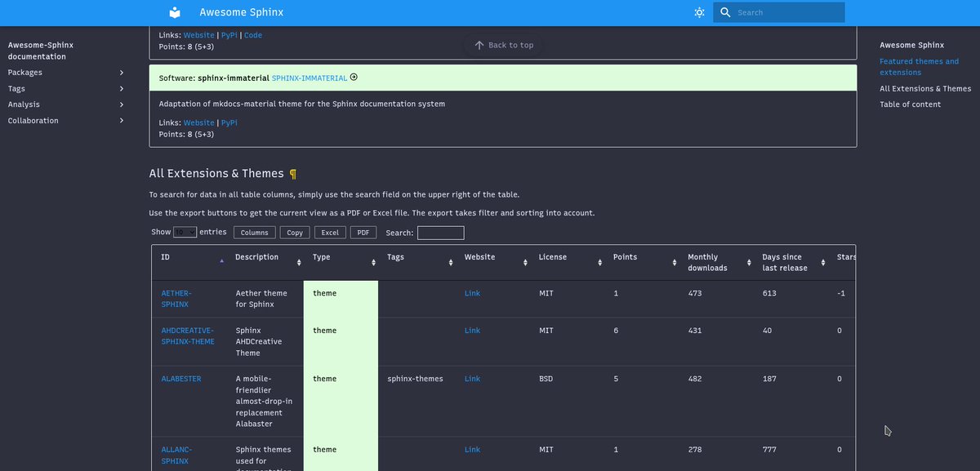Click the 613 days since last release value
Image resolution: width=980 pixels, height=471 pixels.
coord(770,293)
